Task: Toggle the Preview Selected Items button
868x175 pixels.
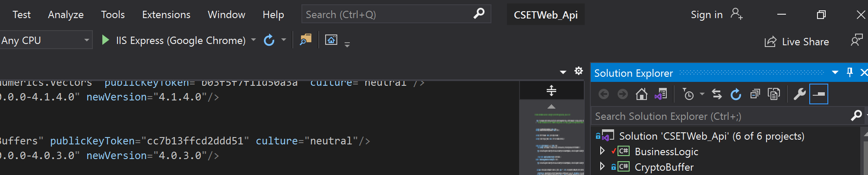Action: [x=819, y=94]
